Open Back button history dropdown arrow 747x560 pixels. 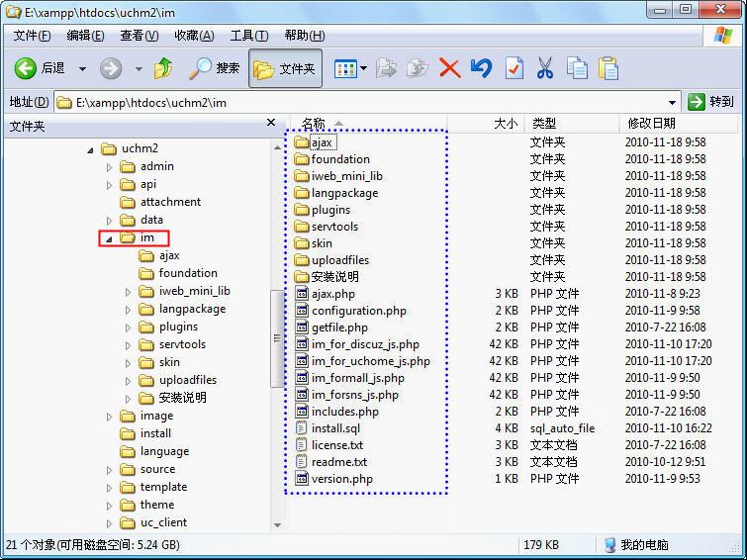pos(82,69)
